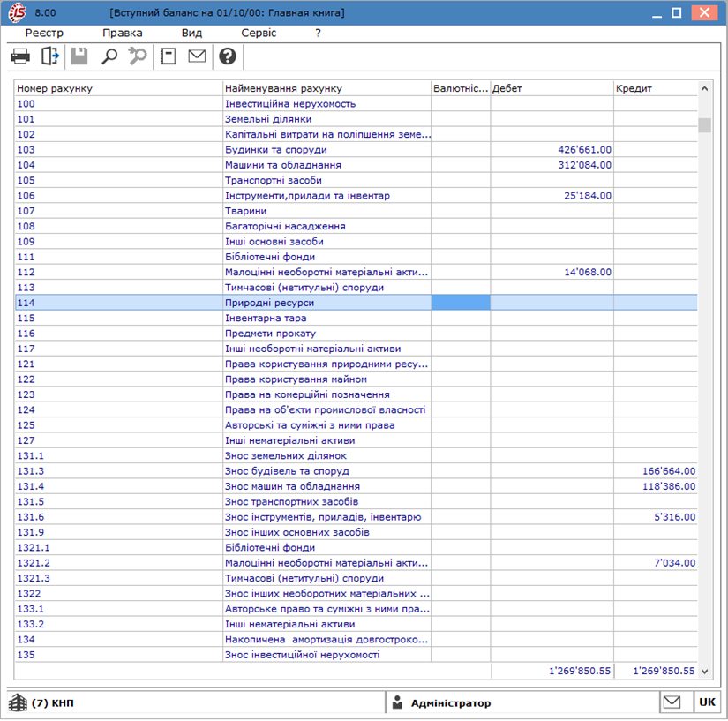This screenshot has height=721, width=728.
Task: Select account 116 Предмети прокату
Action: coord(356,334)
